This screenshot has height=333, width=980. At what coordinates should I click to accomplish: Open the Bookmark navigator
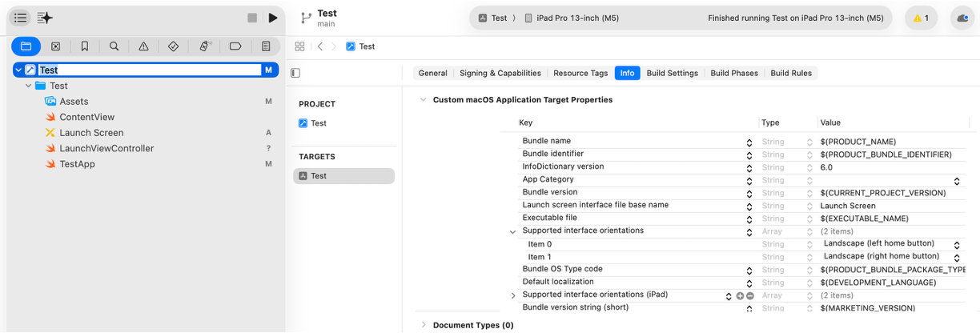(85, 46)
